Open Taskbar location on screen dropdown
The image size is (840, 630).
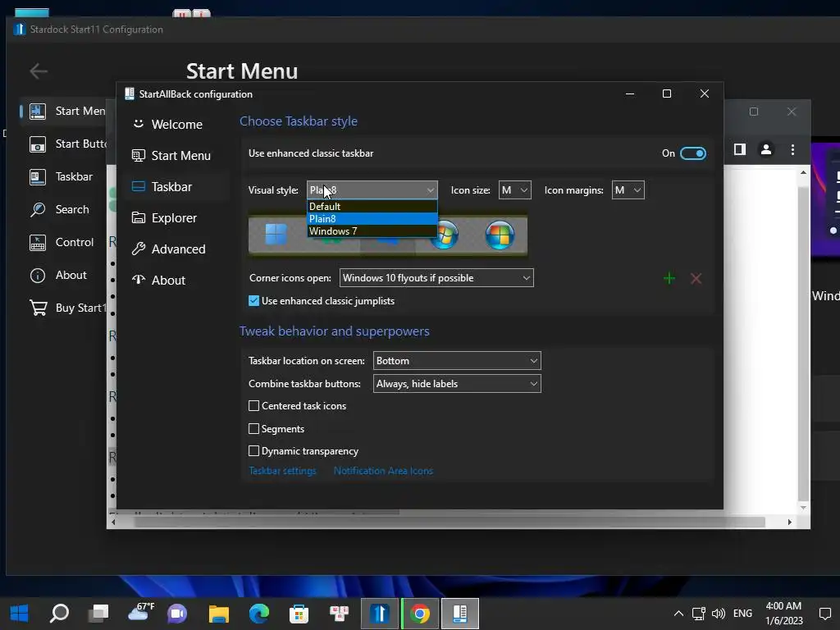pyautogui.click(x=457, y=361)
